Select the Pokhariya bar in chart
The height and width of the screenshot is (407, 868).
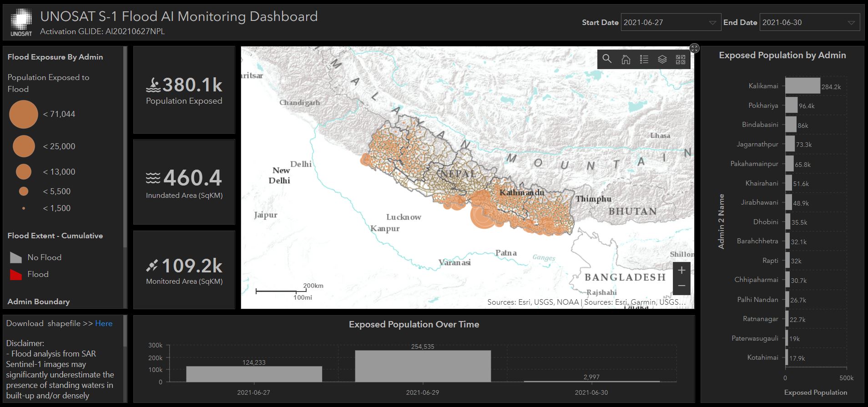(x=791, y=105)
